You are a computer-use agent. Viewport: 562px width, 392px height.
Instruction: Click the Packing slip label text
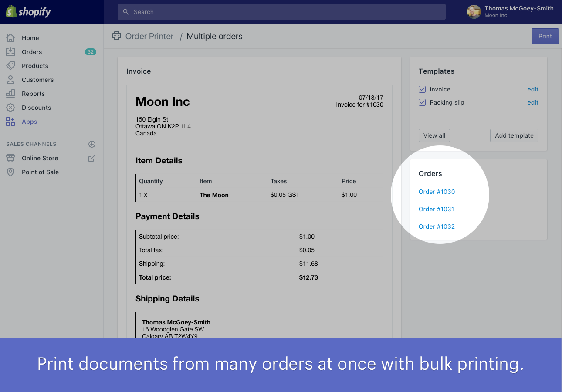point(447,102)
